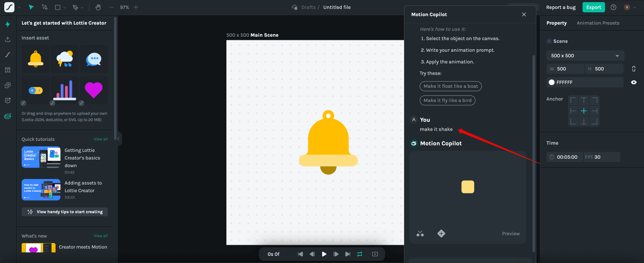Toggle scene background visibility eye

[x=633, y=82]
